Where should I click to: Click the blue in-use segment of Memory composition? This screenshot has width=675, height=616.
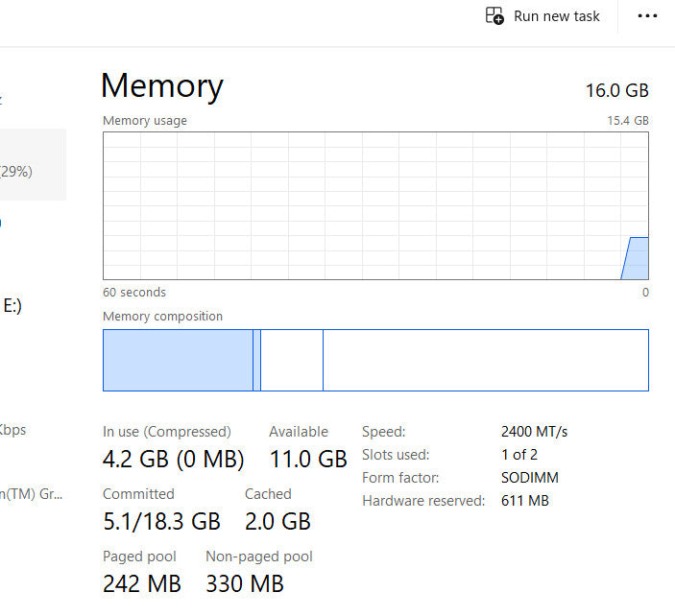click(178, 360)
